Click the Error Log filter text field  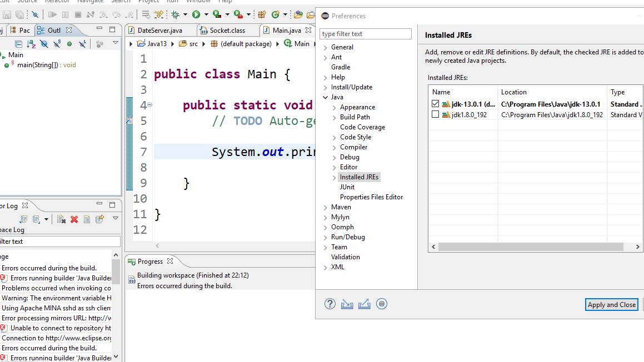pos(60,242)
